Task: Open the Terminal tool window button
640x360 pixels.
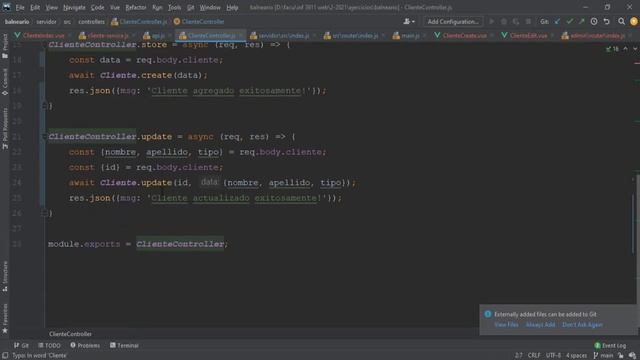Action: click(124, 345)
